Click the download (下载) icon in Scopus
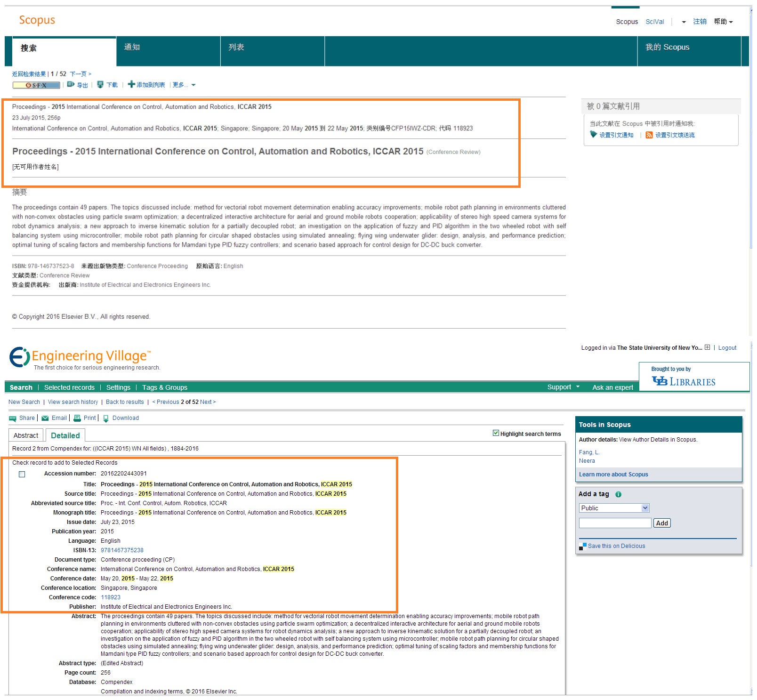 pos(100,85)
